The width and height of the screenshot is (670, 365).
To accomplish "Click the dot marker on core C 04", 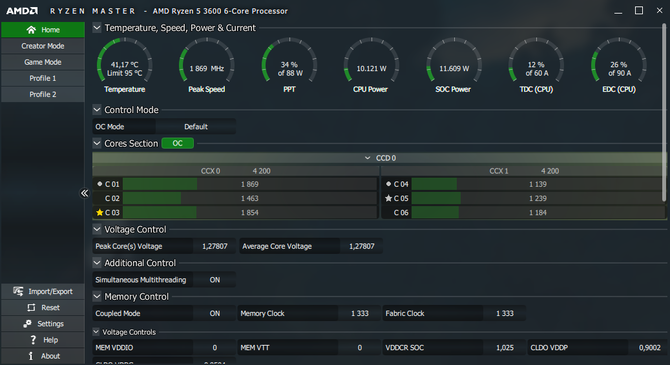I will pos(388,184).
